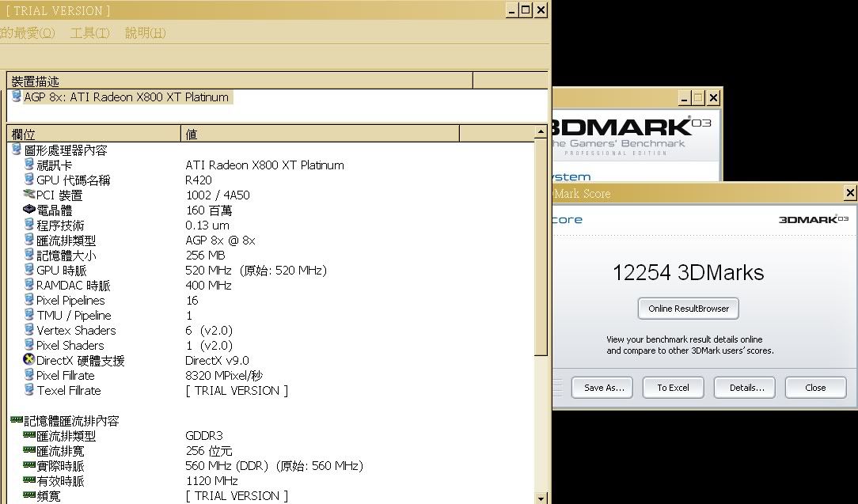Screen dimensions: 858x504
Task: Open the 說明(H) menu
Action: (145, 32)
